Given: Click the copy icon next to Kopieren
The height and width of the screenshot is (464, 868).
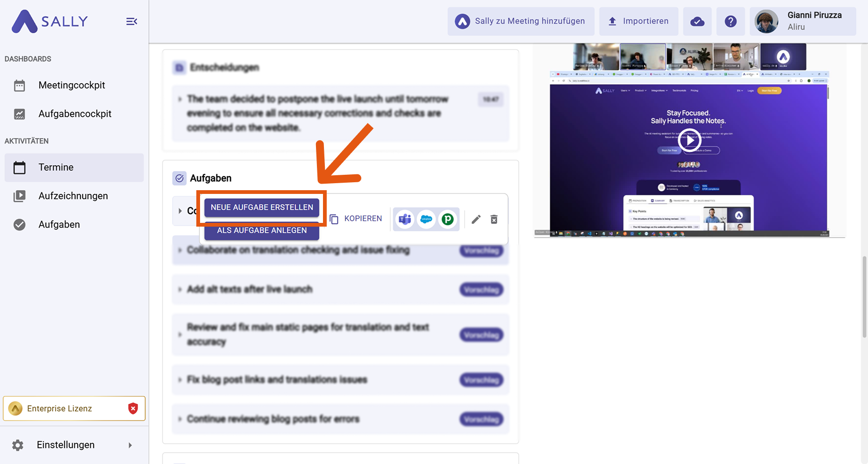Looking at the screenshot, I should click(334, 219).
